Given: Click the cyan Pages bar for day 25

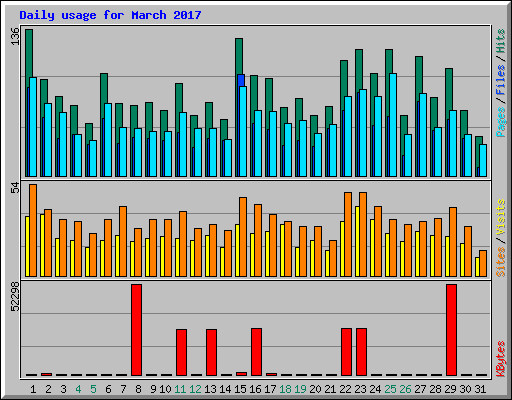Looking at the screenshot, I should (x=393, y=125).
